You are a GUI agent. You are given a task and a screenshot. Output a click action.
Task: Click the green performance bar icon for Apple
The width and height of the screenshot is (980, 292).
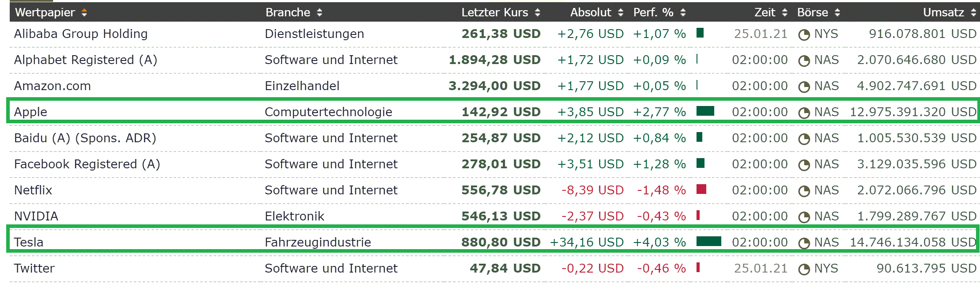(705, 112)
